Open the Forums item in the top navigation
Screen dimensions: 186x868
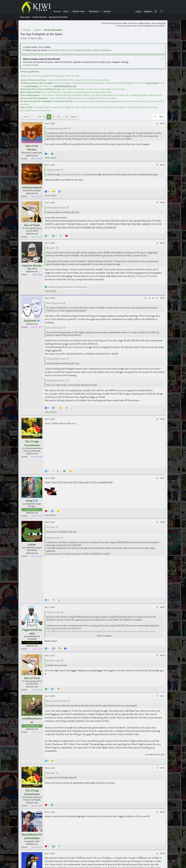(57, 11)
